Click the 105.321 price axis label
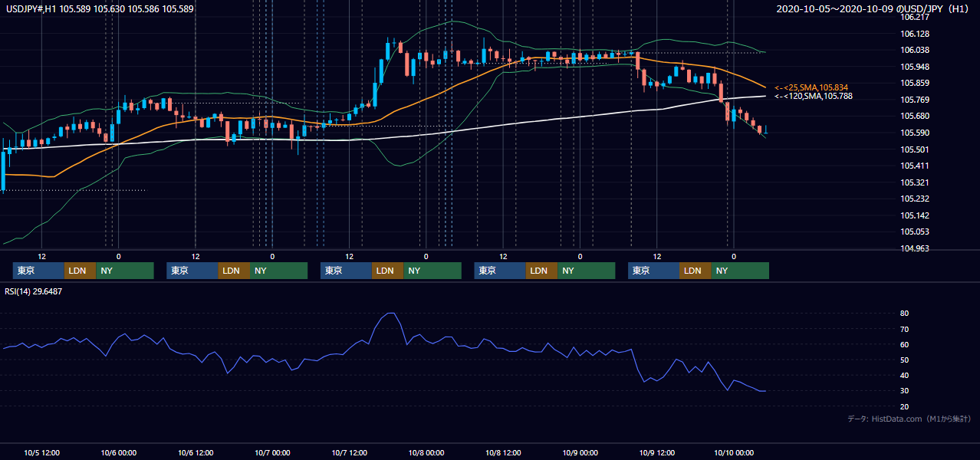This screenshot has height=460, width=980. [x=916, y=182]
